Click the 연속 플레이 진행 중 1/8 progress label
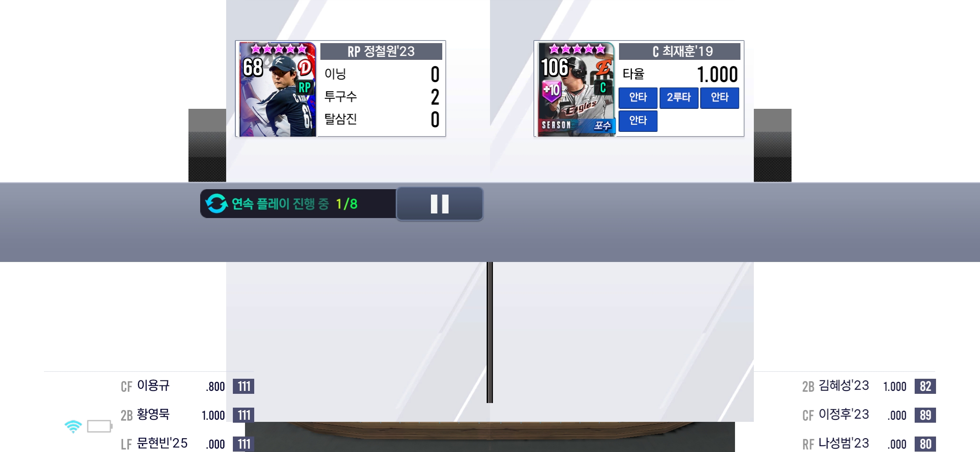Screen dimensions: 980x452 (294, 204)
